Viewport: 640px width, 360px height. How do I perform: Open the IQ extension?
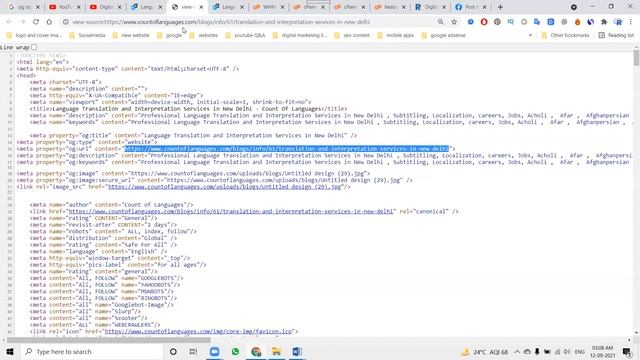click(510, 22)
